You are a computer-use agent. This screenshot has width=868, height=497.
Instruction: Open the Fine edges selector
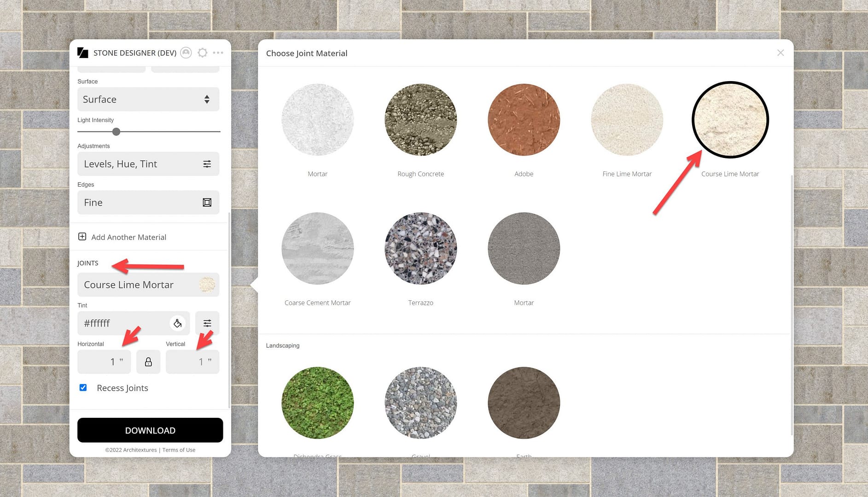pyautogui.click(x=148, y=203)
